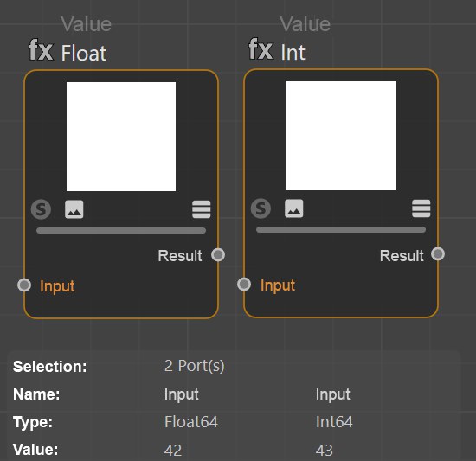Viewport: 476px width, 461px height.
Task: Click the Float node title text
Action: point(84,53)
